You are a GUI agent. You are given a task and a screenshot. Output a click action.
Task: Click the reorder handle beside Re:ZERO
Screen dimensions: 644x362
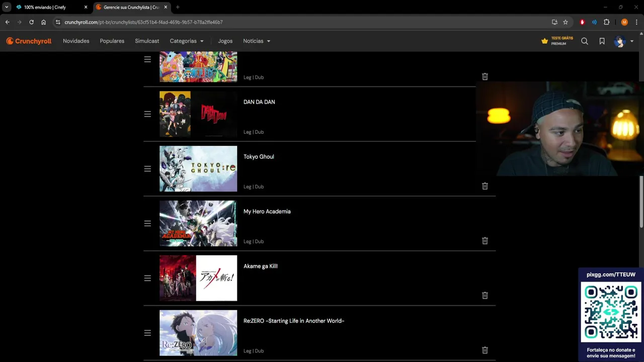147,333
